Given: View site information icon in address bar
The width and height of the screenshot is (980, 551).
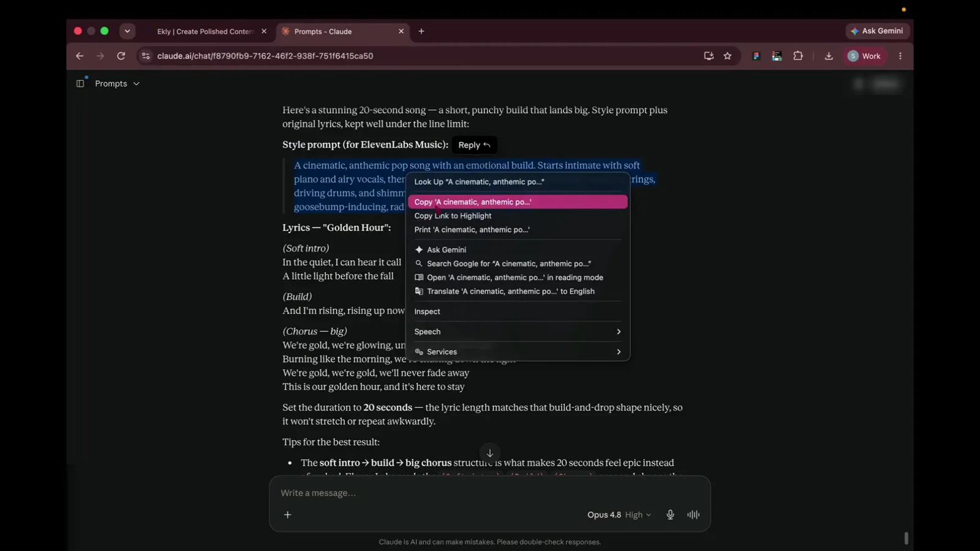Looking at the screenshot, I should (x=146, y=56).
